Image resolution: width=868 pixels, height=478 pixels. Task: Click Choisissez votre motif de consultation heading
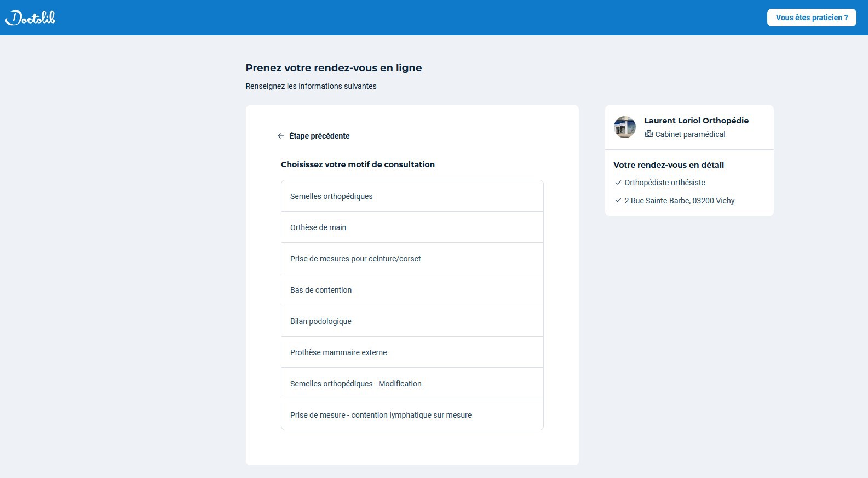(x=358, y=164)
